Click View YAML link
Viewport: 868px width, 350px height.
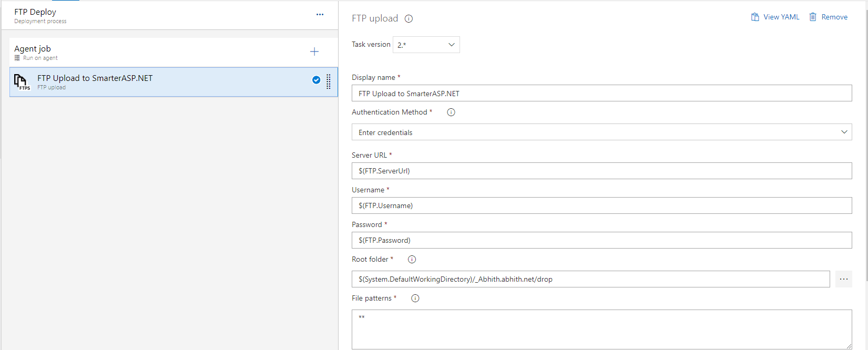(x=775, y=17)
